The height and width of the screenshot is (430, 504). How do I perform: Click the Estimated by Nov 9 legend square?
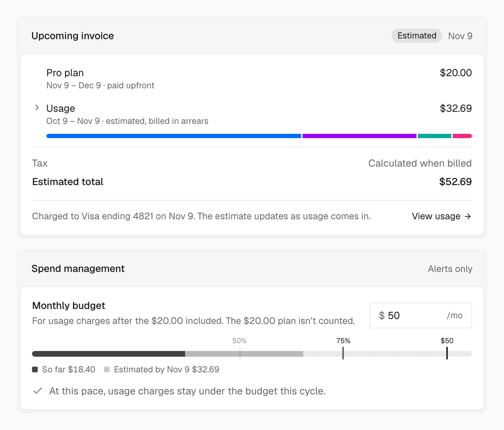[x=107, y=369]
